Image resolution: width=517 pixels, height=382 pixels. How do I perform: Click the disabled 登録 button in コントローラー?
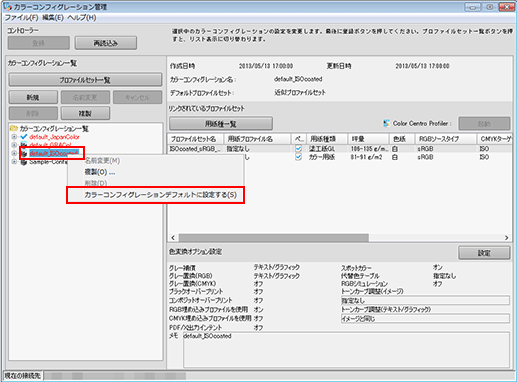click(x=39, y=43)
